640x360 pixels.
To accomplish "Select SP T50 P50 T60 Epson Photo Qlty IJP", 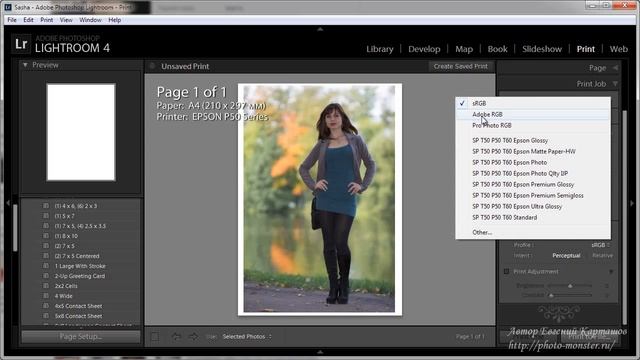I will [x=533, y=173].
